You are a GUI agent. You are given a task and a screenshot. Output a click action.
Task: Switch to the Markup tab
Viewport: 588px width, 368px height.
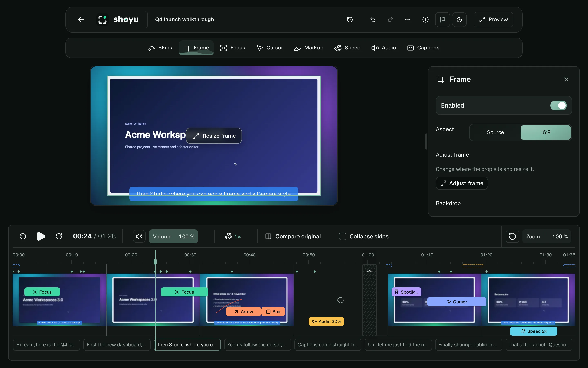308,48
